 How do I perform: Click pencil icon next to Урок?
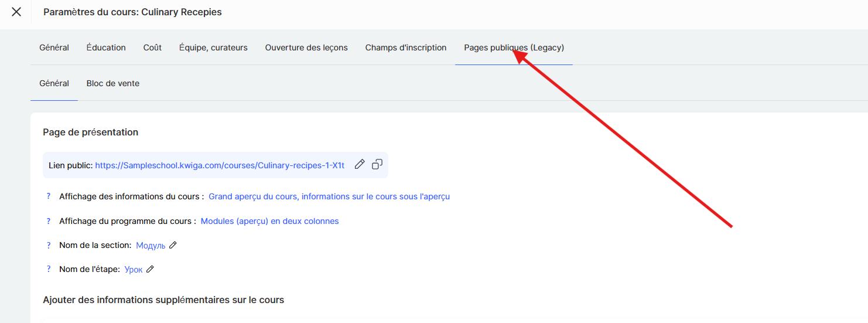click(x=150, y=270)
